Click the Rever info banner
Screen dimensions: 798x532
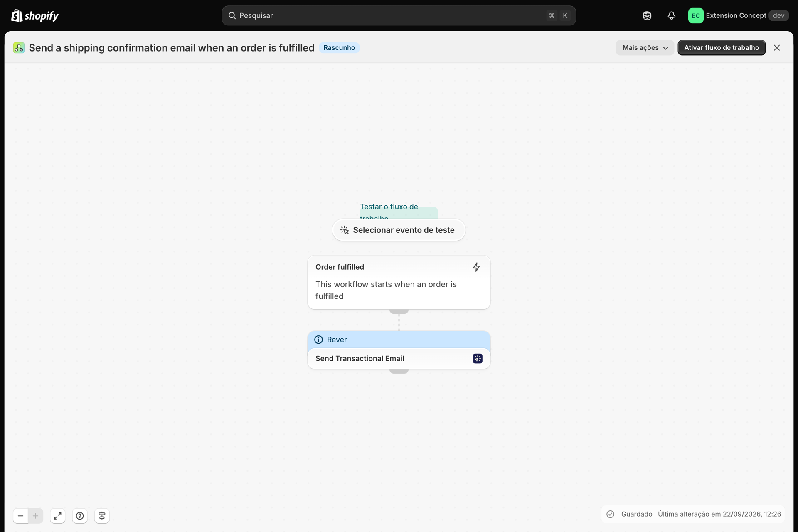[x=399, y=340]
